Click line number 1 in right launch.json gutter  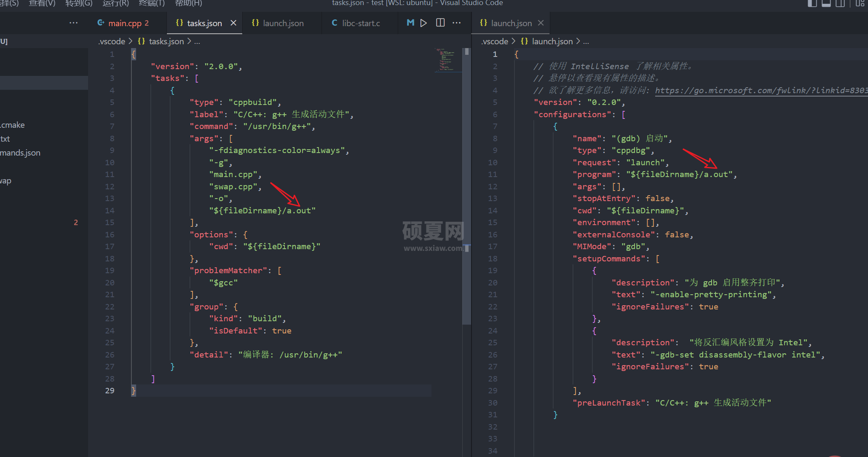click(x=495, y=54)
